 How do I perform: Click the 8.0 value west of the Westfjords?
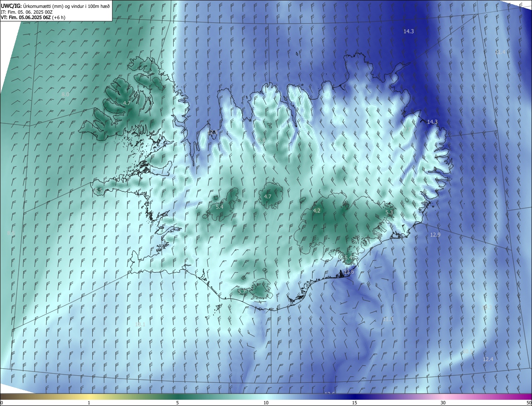pyautogui.click(x=65, y=95)
